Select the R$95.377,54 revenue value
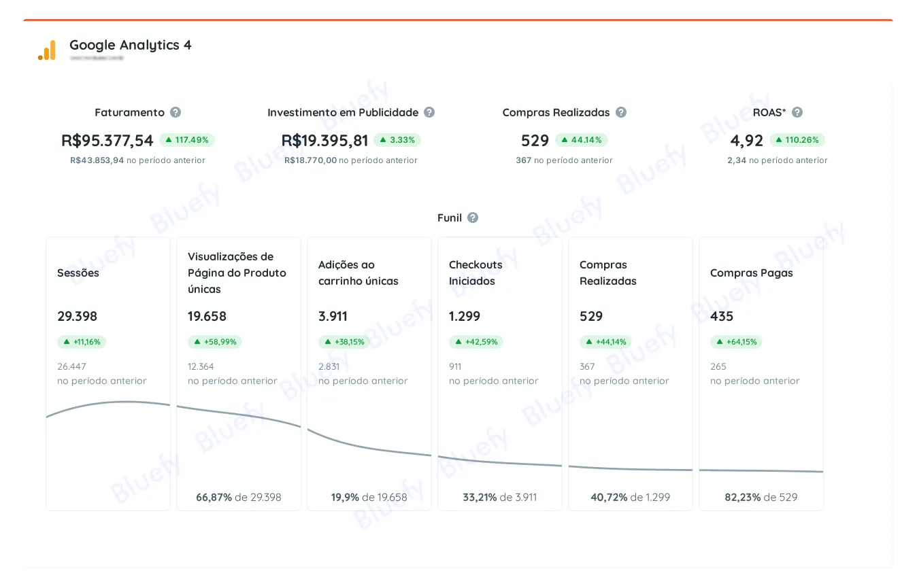 107,141
